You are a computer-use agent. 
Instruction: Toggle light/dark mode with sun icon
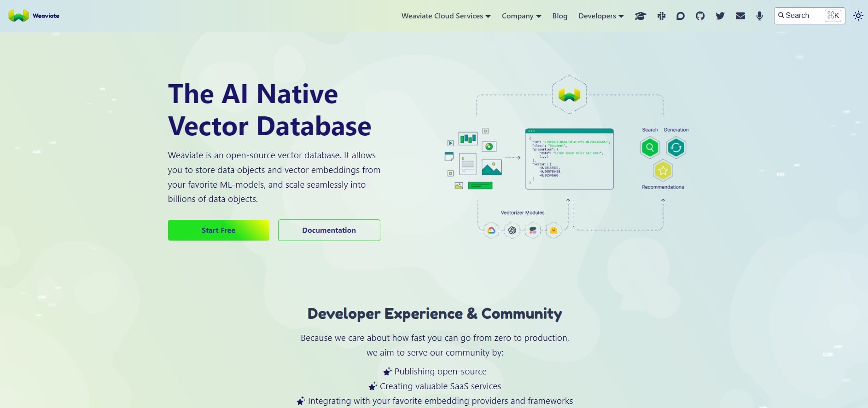858,16
